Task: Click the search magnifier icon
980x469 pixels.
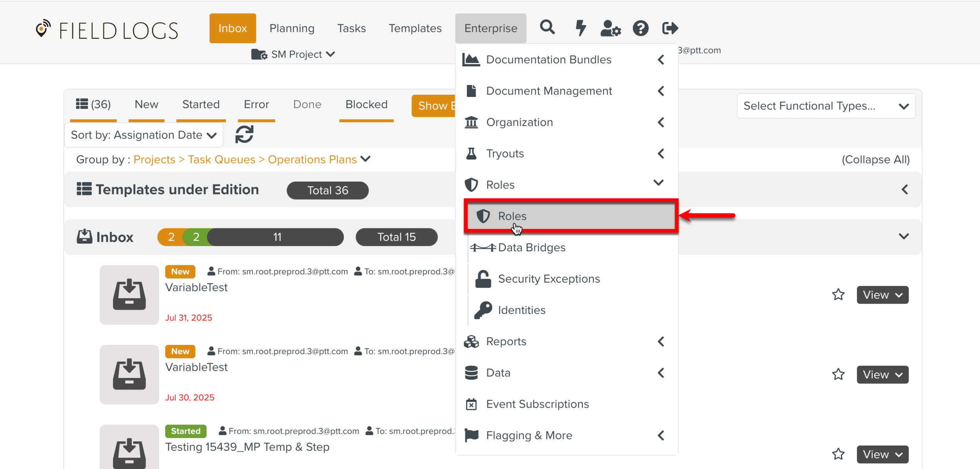Action: pyautogui.click(x=547, y=28)
